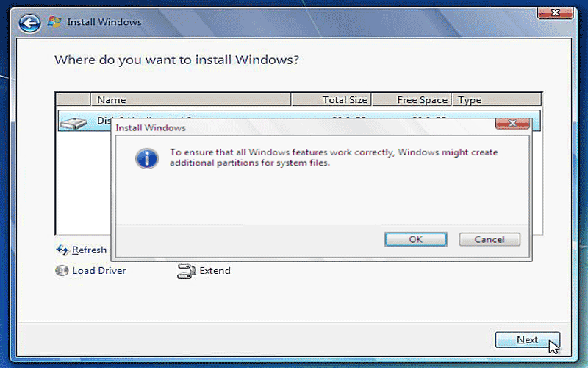The height and width of the screenshot is (368, 588).
Task: Close the main Install Windows window
Action: point(556,13)
